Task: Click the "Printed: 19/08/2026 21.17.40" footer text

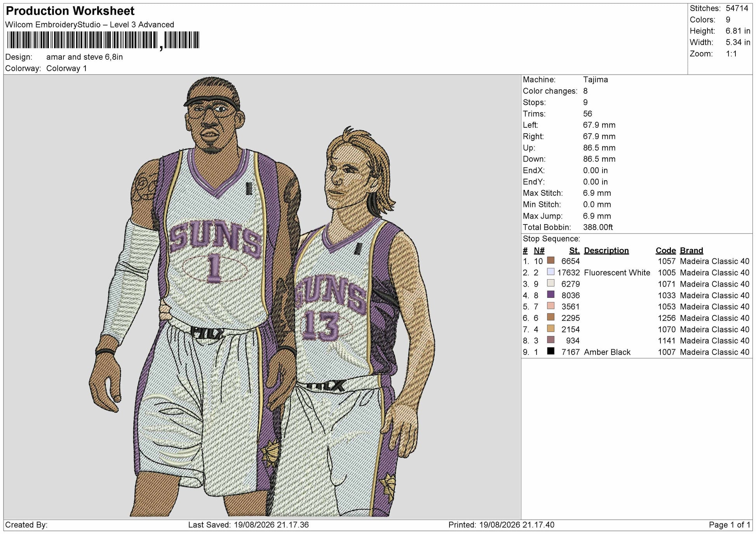Action: pyautogui.click(x=501, y=525)
